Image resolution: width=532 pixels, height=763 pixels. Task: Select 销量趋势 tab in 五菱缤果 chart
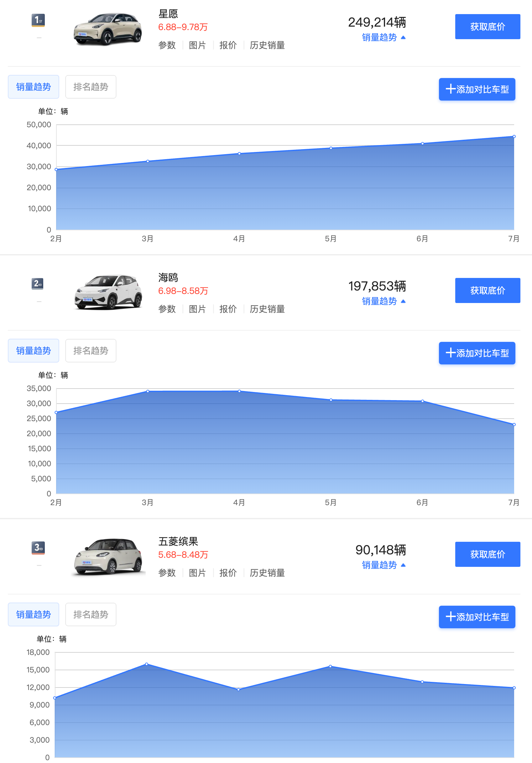34,614
